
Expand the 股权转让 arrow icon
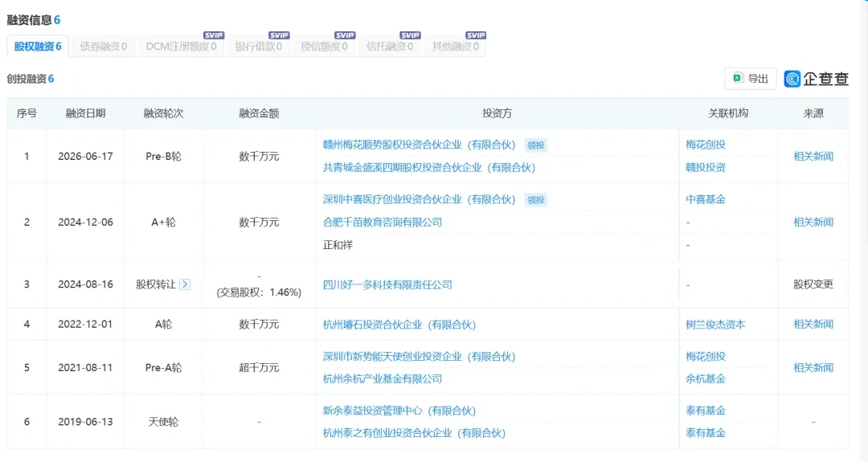[185, 284]
